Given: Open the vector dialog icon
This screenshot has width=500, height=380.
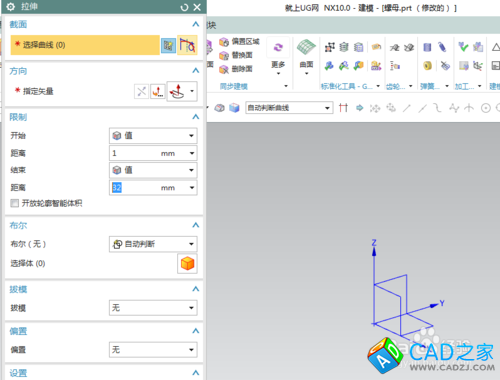Looking at the screenshot, I should (x=158, y=91).
